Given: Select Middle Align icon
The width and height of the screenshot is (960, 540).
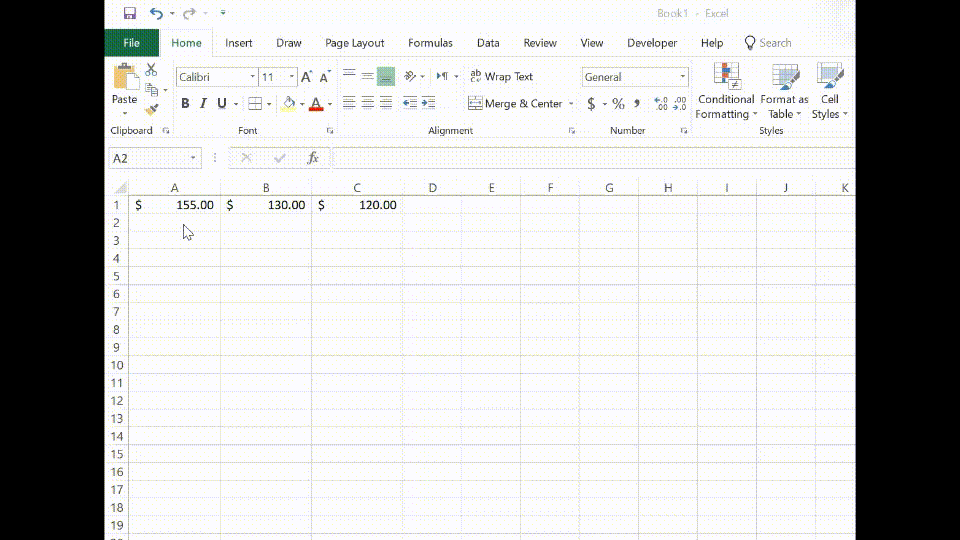Looking at the screenshot, I should 367,77.
